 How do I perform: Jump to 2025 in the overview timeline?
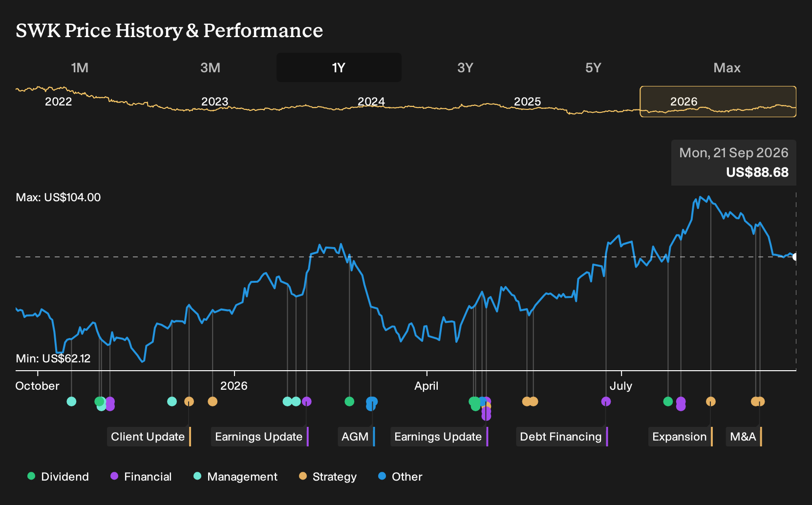527,102
